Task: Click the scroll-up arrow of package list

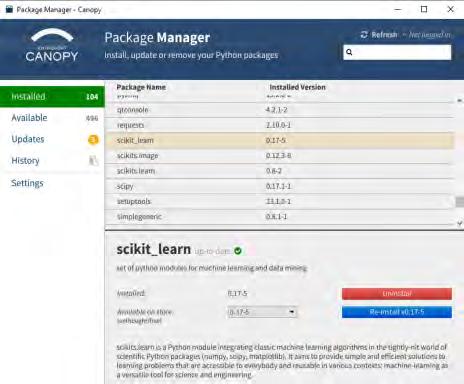Action: click(460, 100)
